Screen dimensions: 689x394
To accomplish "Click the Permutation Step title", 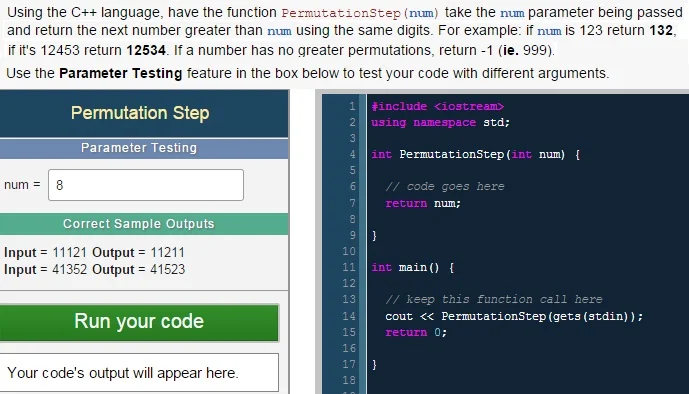I will (x=140, y=113).
